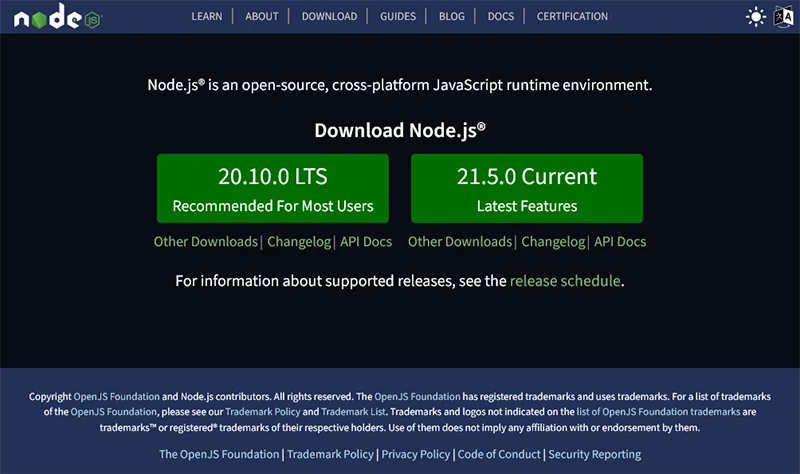
Task: Open API Docs for the Current release
Action: (620, 241)
